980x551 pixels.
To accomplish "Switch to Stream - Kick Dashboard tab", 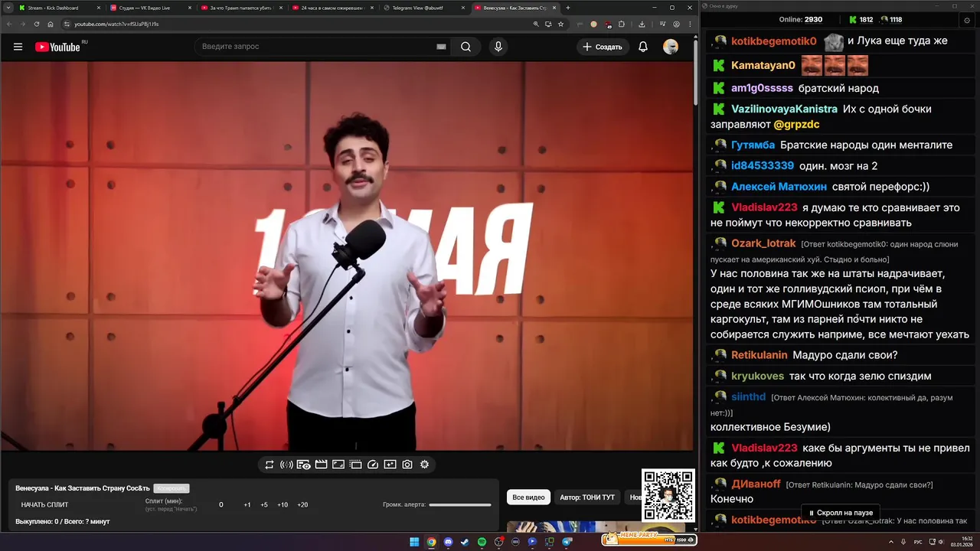I will tap(60, 8).
